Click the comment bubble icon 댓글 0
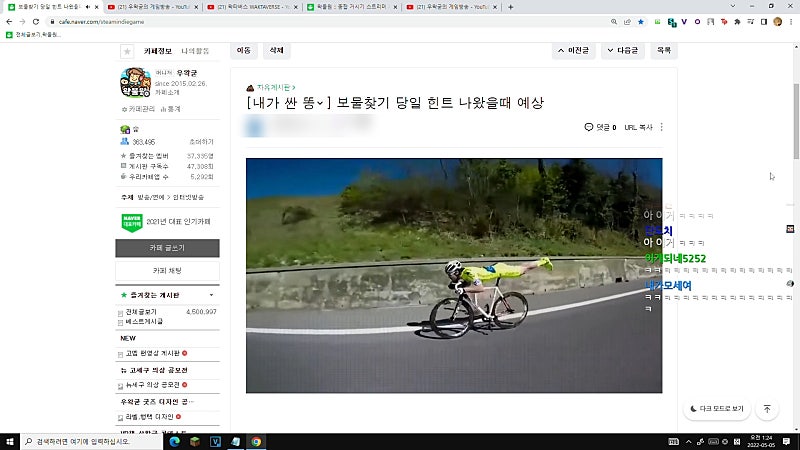Viewport: 800px width, 450px height. [x=588, y=127]
